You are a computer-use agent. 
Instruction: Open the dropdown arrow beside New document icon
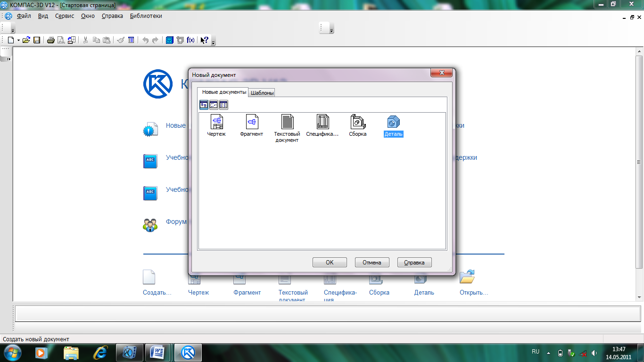tap(18, 40)
